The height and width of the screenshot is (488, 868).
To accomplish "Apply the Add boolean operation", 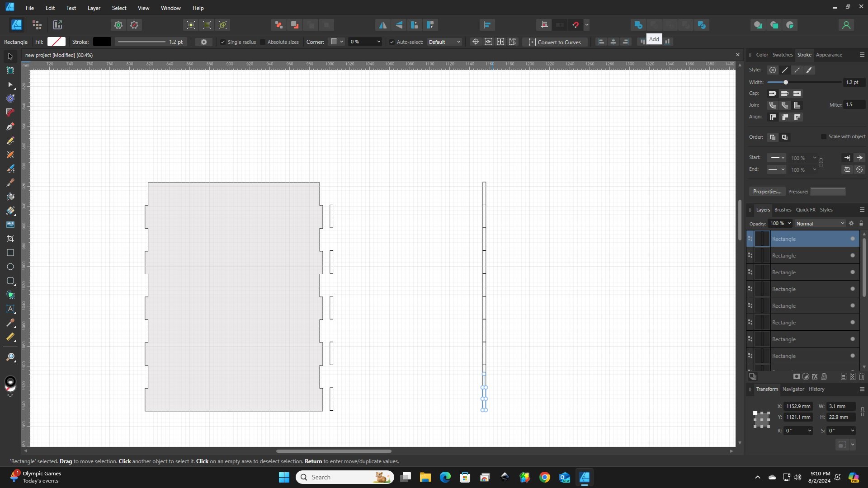I will click(638, 25).
